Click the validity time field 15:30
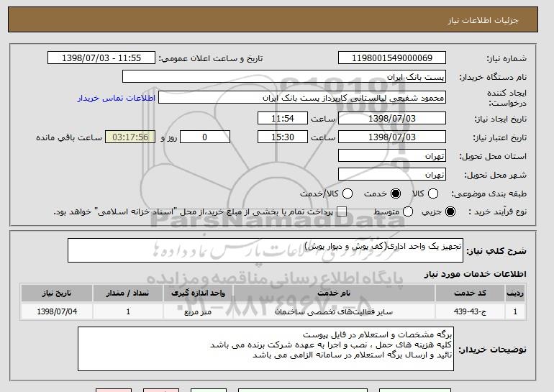The height and width of the screenshot is (392, 554). click(283, 137)
